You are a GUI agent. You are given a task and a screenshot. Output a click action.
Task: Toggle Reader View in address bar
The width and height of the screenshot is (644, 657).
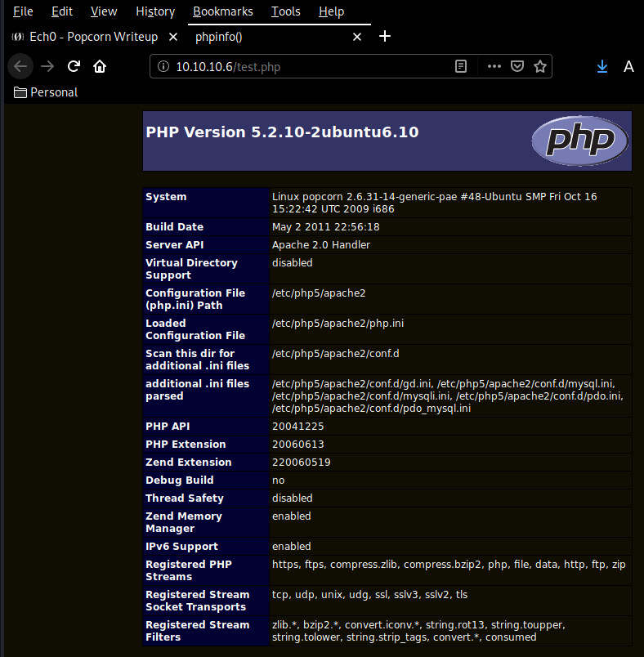tap(462, 66)
